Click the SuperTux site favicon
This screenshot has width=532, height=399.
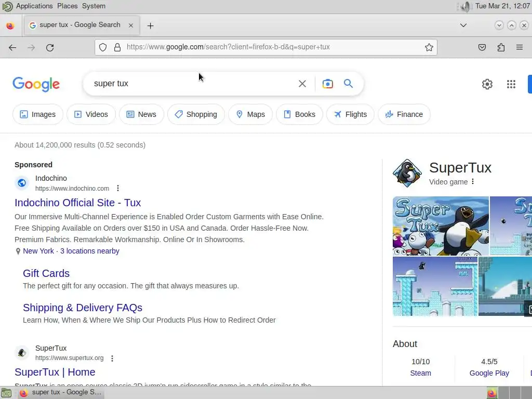point(22,353)
